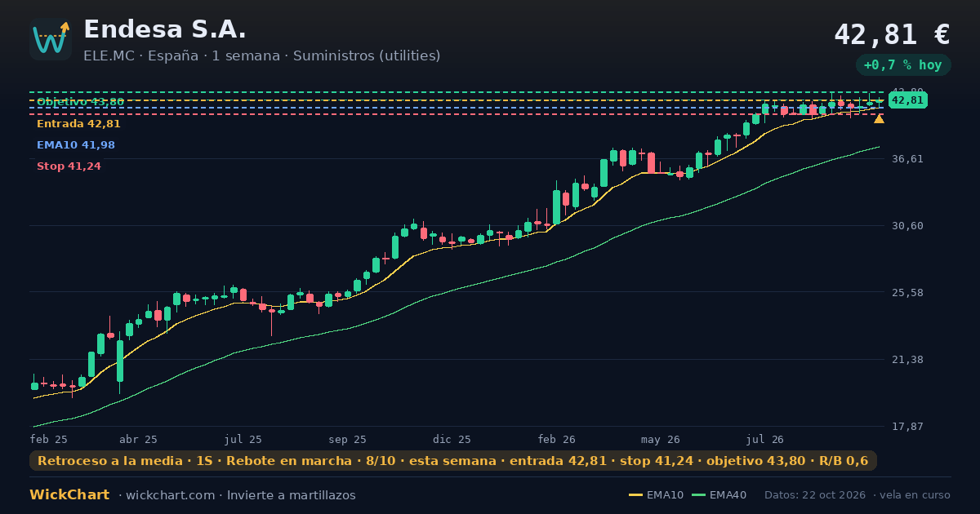Select the Stop 41,24 level label
The height and width of the screenshot is (514, 980).
69,166
